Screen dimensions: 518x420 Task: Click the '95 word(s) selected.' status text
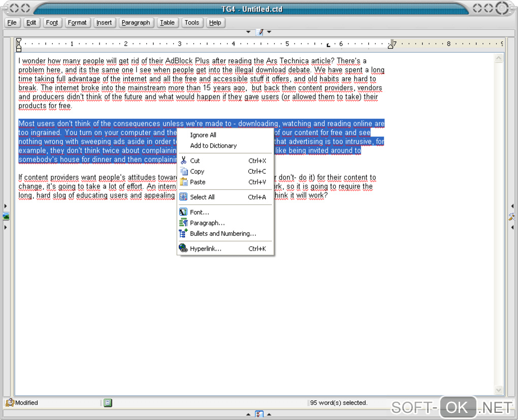pyautogui.click(x=339, y=403)
